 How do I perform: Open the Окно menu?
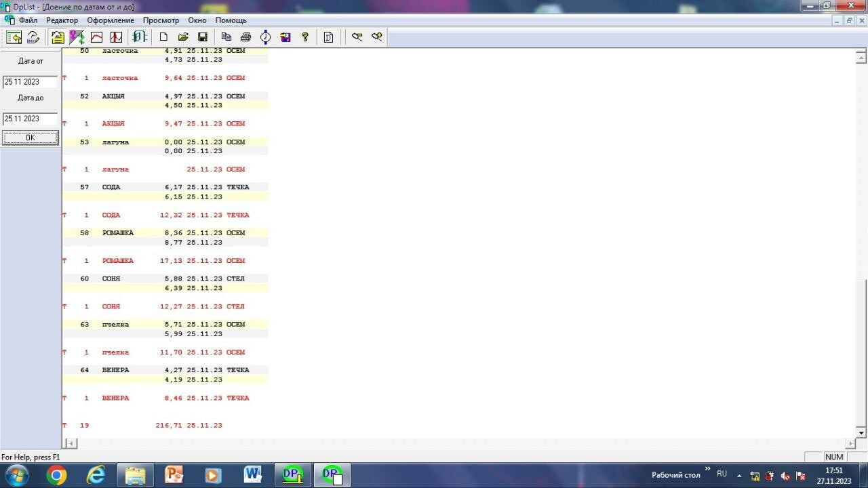197,20
